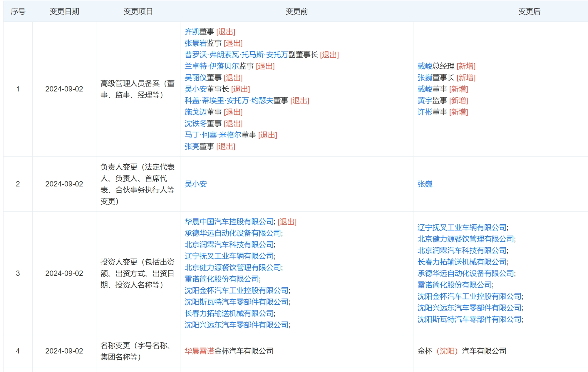Image resolution: width=588 pixels, height=372 pixels.
Task: Click 科盖·蒂埃里·安托万·约瑟夫 name link
Action: click(x=229, y=100)
